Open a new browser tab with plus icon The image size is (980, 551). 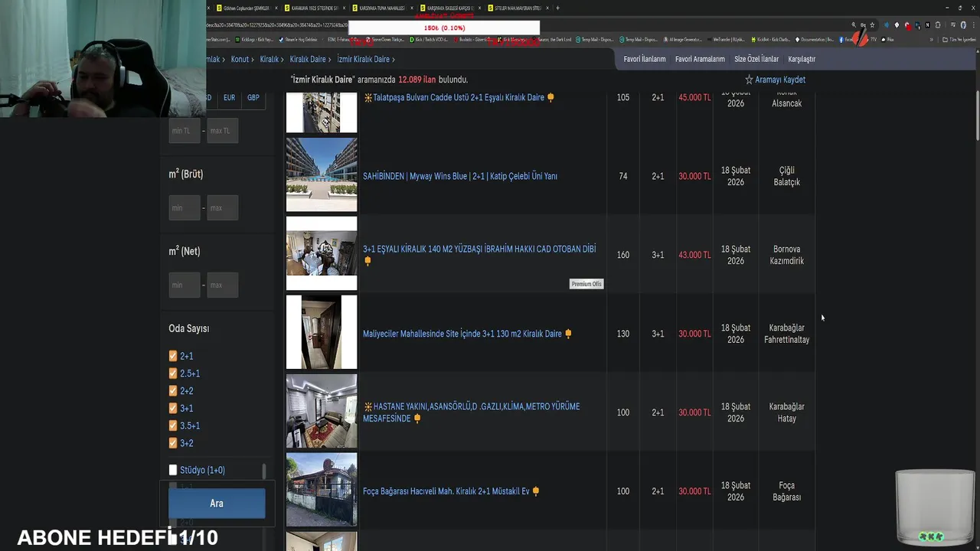[557, 8]
